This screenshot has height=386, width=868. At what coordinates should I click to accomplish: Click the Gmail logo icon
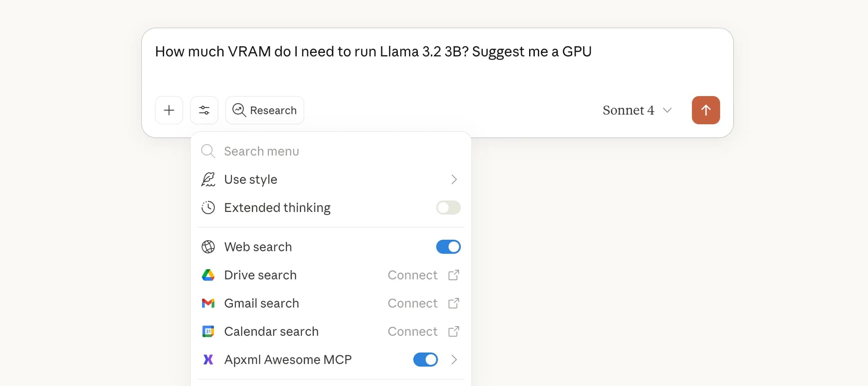coord(208,303)
